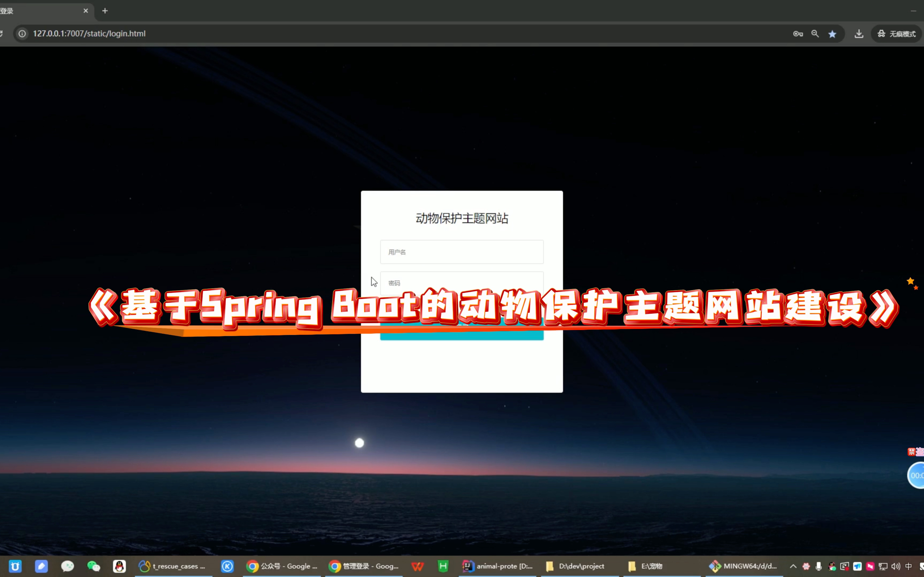Viewport: 924px width, 577px height.
Task: Switch to animal-prote IntelliJ IDEA window
Action: 497,566
